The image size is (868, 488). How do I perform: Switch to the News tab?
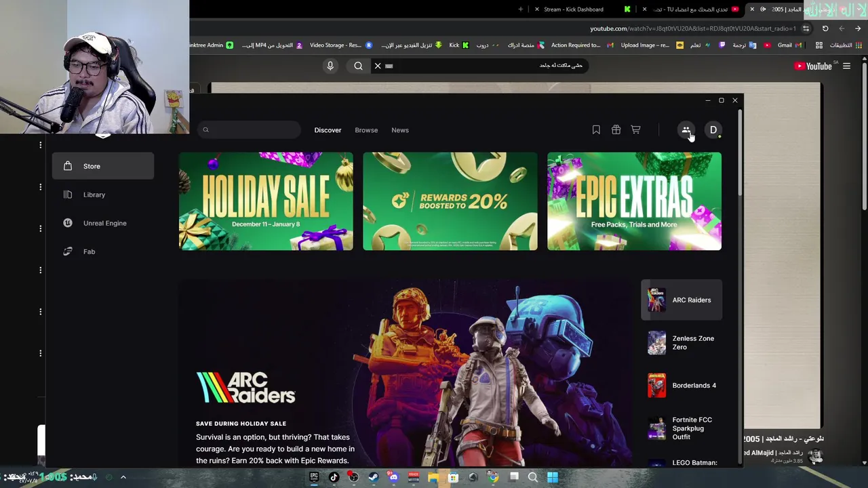tap(400, 130)
